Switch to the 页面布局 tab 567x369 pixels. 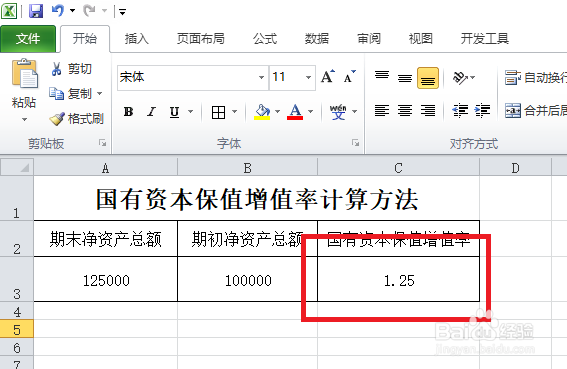(201, 39)
